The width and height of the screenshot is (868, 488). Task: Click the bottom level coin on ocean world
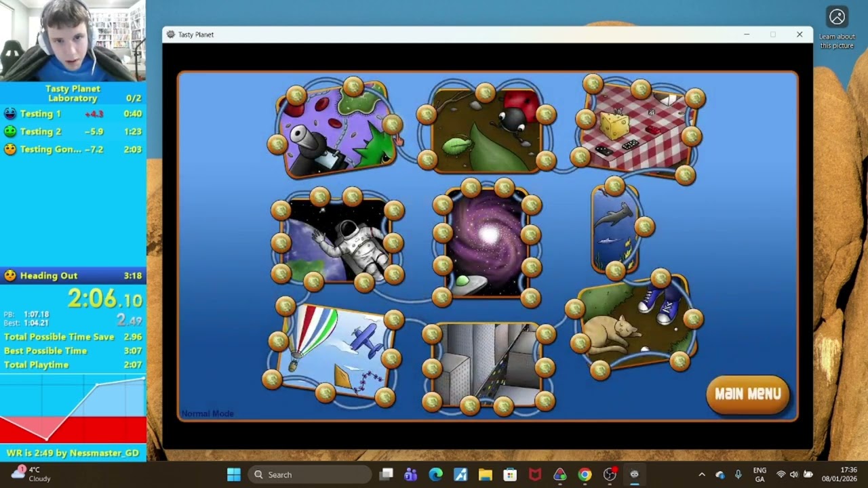[615, 270]
